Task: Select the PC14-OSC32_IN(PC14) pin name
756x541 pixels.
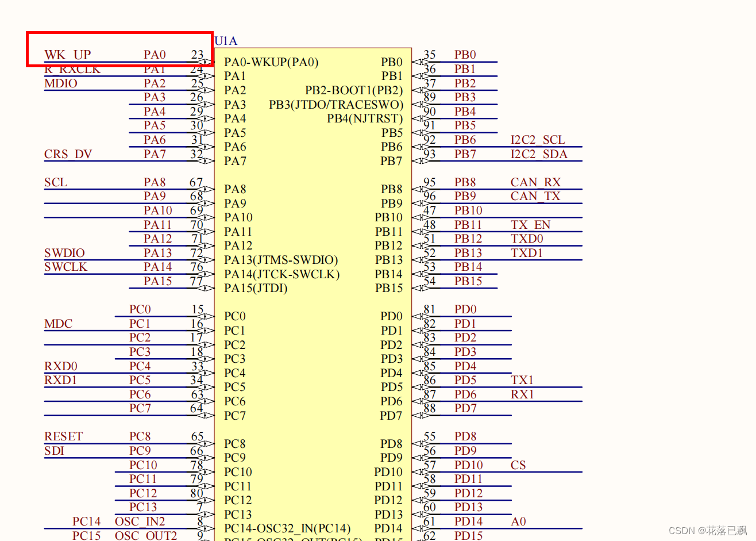Action: 287,528
